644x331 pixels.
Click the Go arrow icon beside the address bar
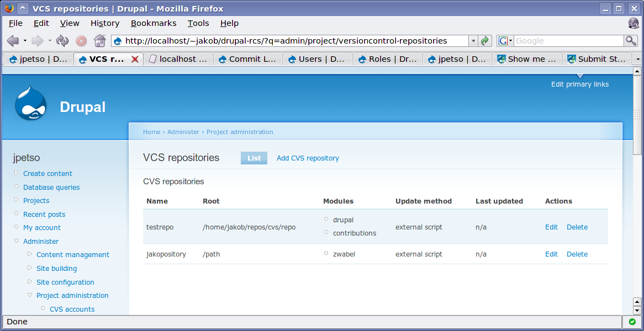coord(484,40)
